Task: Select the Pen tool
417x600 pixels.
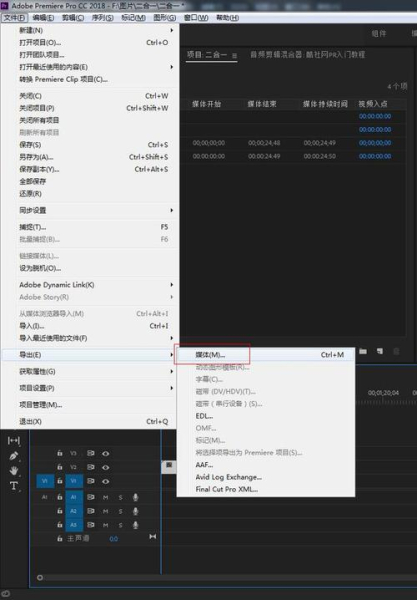Action: (x=14, y=456)
